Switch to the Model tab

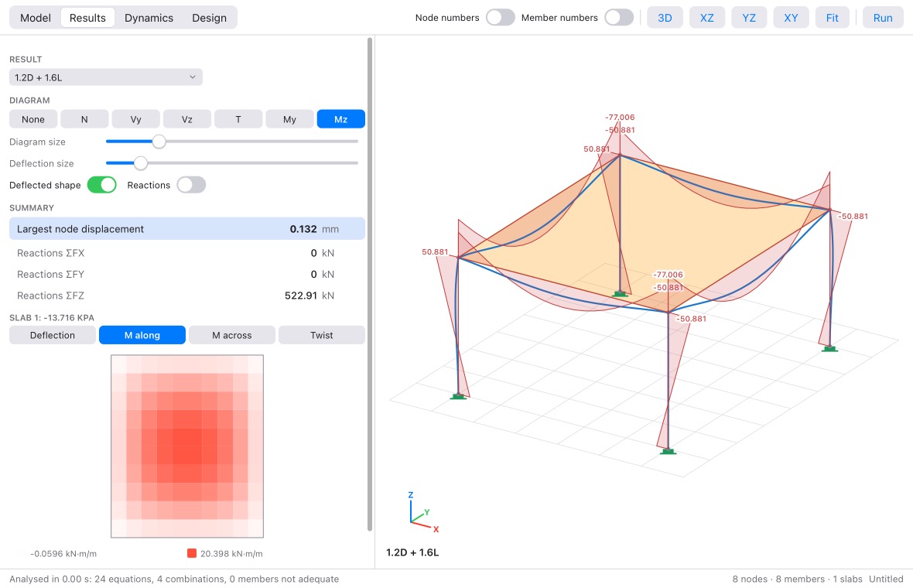coord(36,18)
